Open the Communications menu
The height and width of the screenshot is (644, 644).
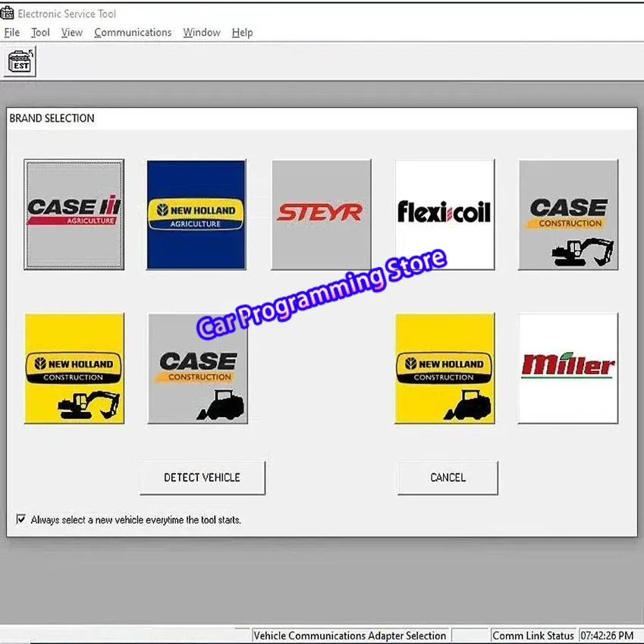click(133, 33)
